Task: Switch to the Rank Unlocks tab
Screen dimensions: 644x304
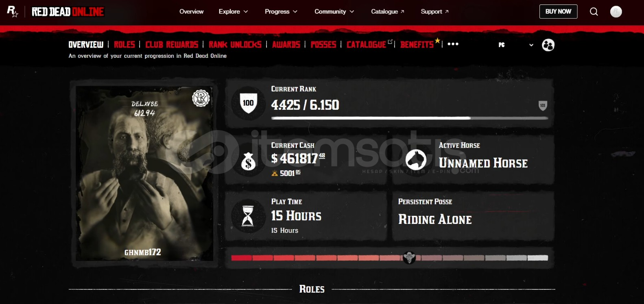Action: 235,44
